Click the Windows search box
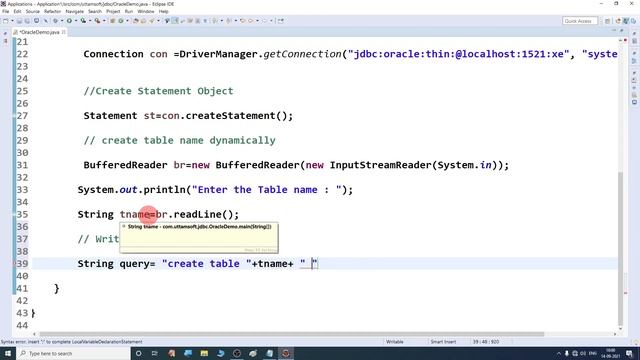Image resolution: width=640 pixels, height=360 pixels. [x=73, y=353]
